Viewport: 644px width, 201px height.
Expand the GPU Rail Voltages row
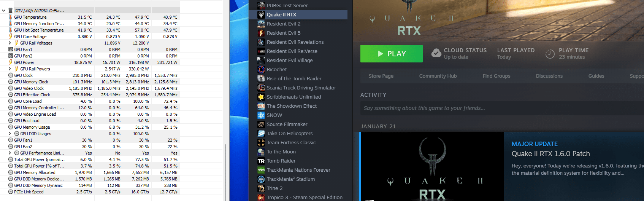point(10,43)
